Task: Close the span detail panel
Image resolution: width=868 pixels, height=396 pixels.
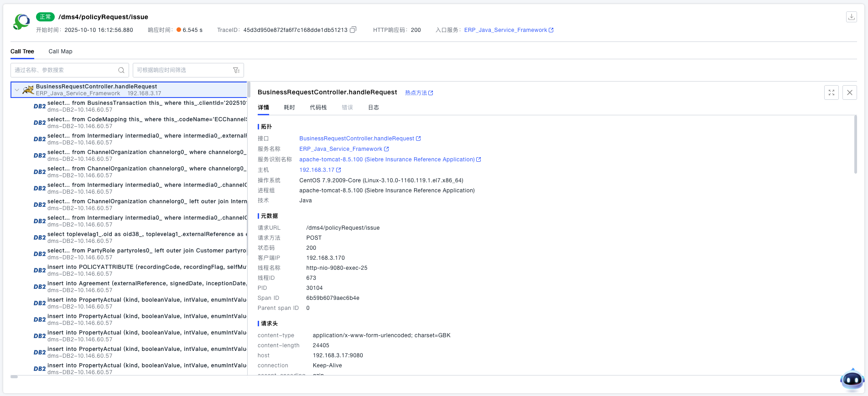Action: click(x=849, y=93)
